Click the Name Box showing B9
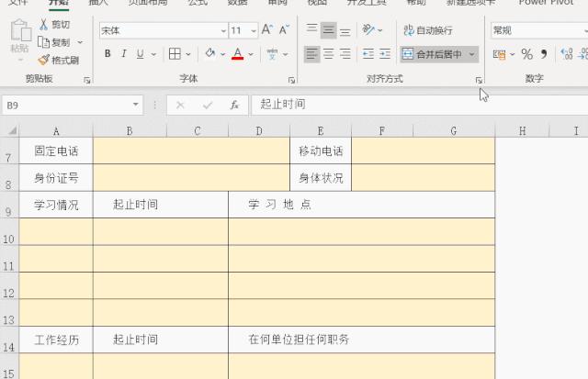 (65, 106)
